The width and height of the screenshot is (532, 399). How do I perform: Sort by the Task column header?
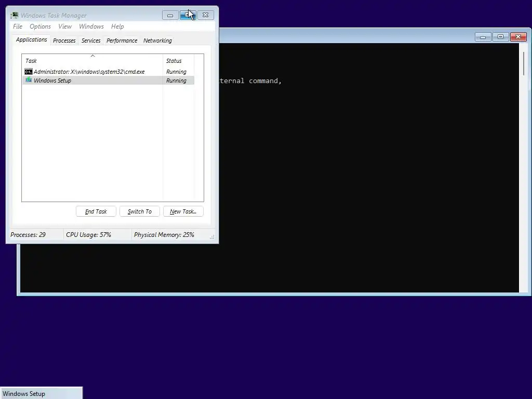click(92, 61)
